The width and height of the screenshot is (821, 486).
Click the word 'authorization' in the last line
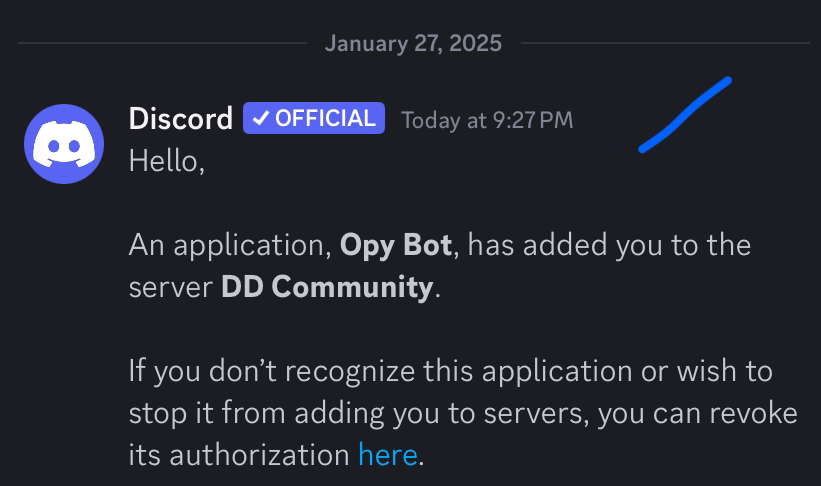coord(259,455)
